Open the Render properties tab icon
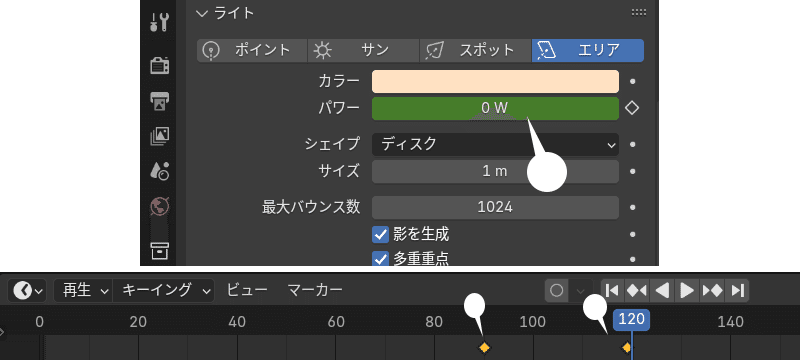The height and width of the screenshot is (360, 800). point(159,66)
